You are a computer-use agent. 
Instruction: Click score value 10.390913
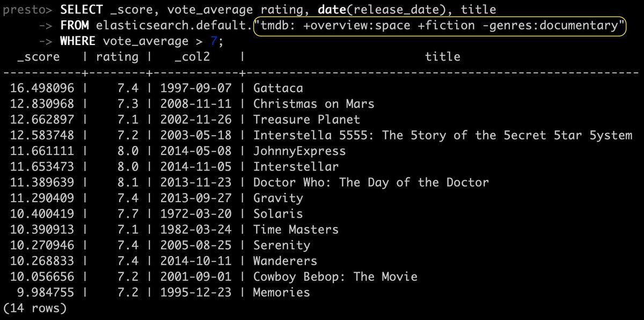pos(42,229)
